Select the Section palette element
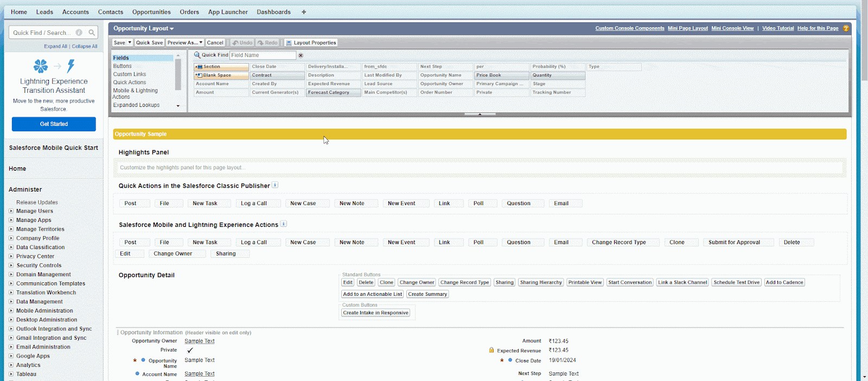This screenshot has height=381, width=868. 221,67
